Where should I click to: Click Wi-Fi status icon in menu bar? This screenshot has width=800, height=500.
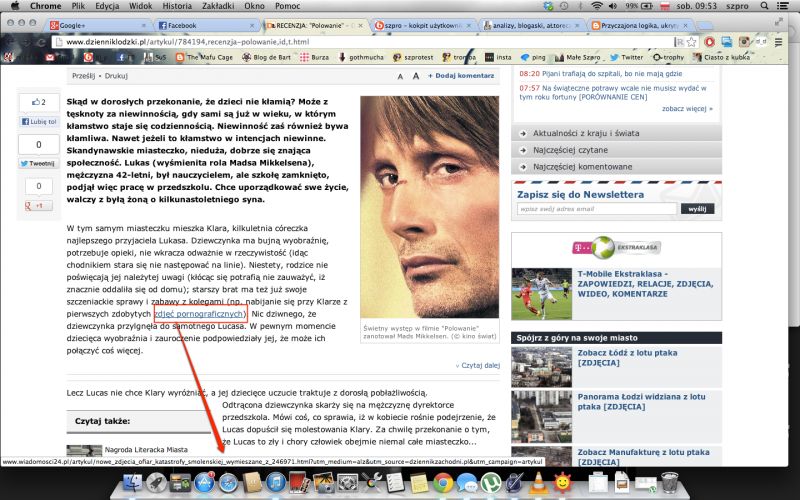click(596, 6)
